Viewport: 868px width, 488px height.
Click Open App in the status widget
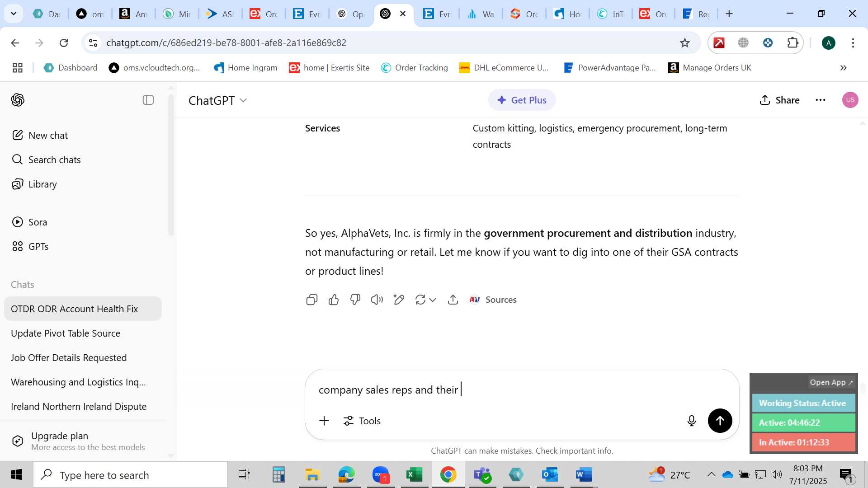[x=831, y=382]
